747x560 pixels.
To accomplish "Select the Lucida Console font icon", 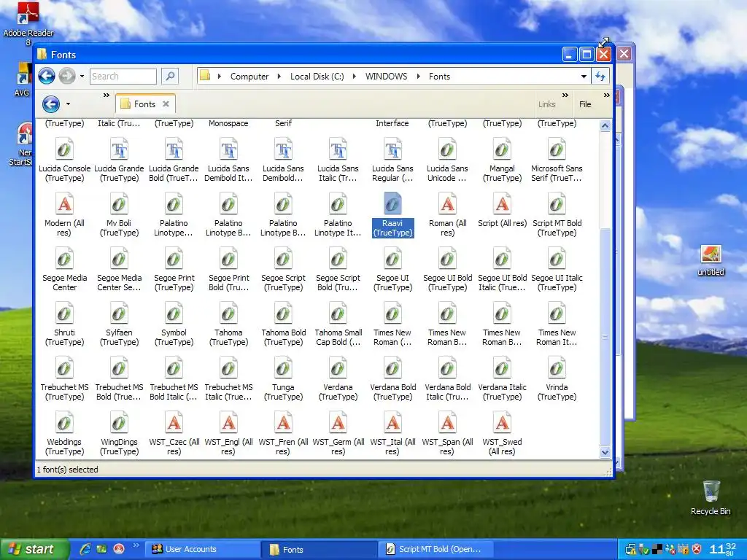I will [64, 149].
